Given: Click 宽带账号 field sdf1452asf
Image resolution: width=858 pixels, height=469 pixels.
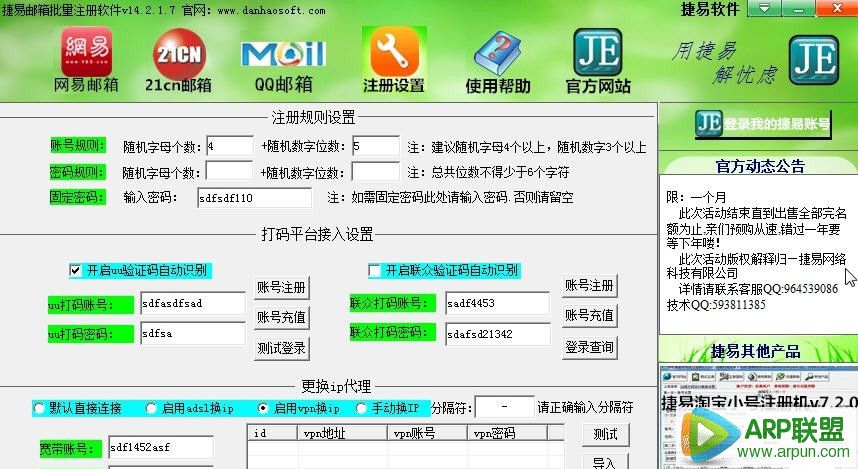Looking at the screenshot, I should click(161, 447).
